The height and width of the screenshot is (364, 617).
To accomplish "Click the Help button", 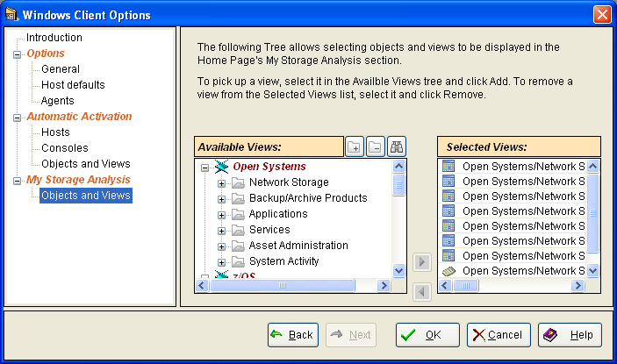I will [570, 335].
